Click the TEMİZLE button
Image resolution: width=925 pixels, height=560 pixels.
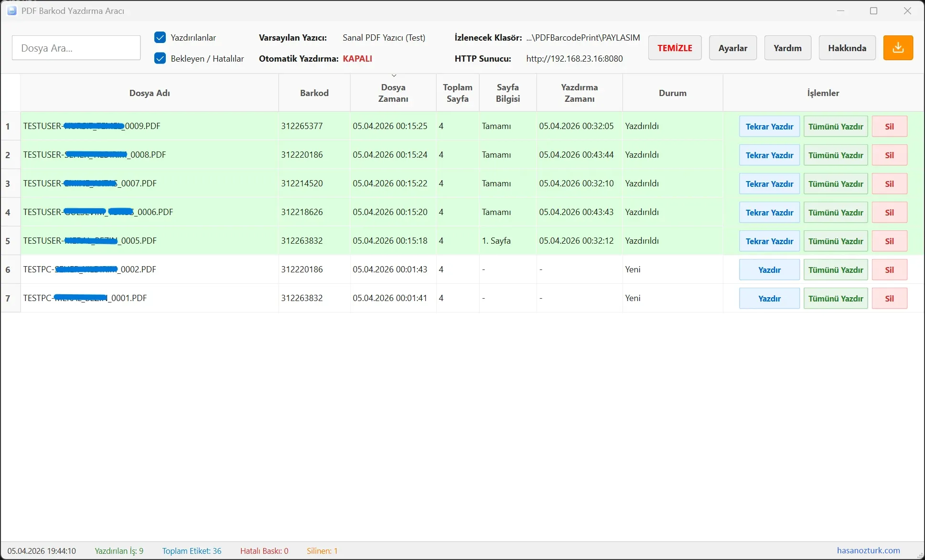675,48
